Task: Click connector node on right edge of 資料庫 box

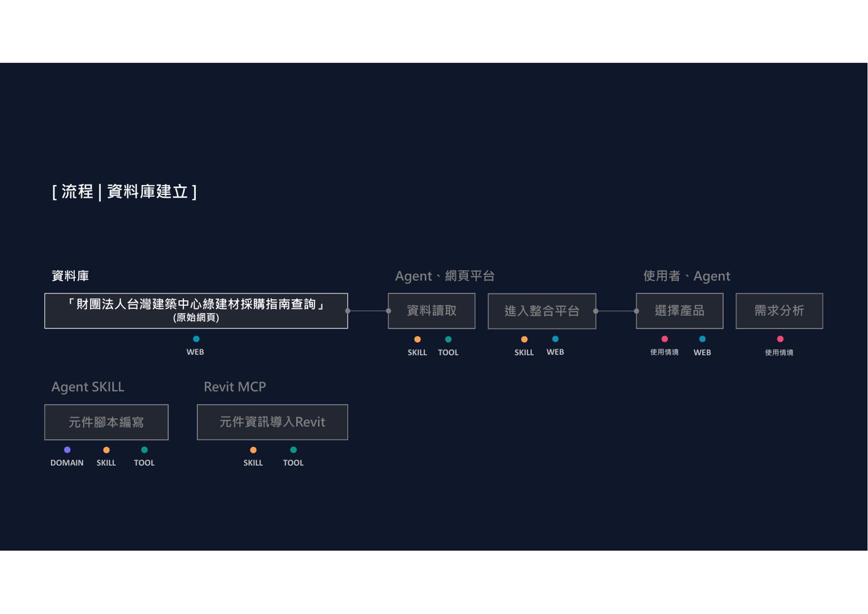Action: tap(348, 311)
